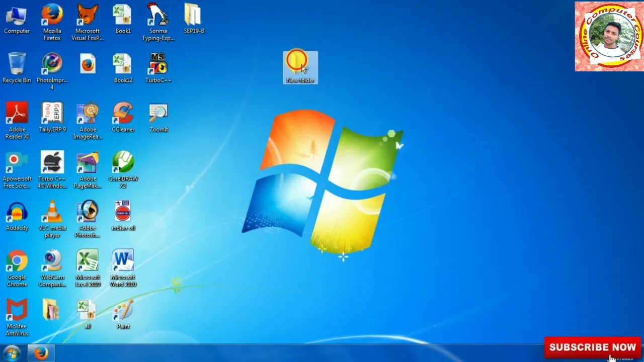The height and width of the screenshot is (362, 644).
Task: Select the Adobe ImageReady shortcut
Action: (88, 121)
